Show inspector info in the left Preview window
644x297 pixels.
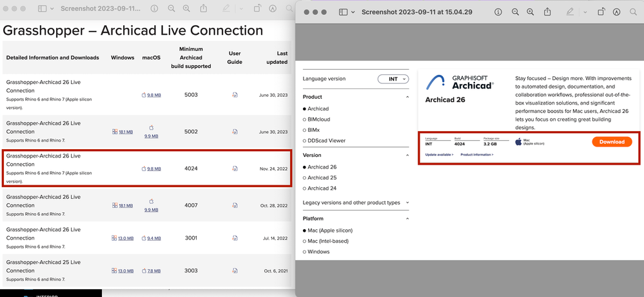tap(154, 8)
